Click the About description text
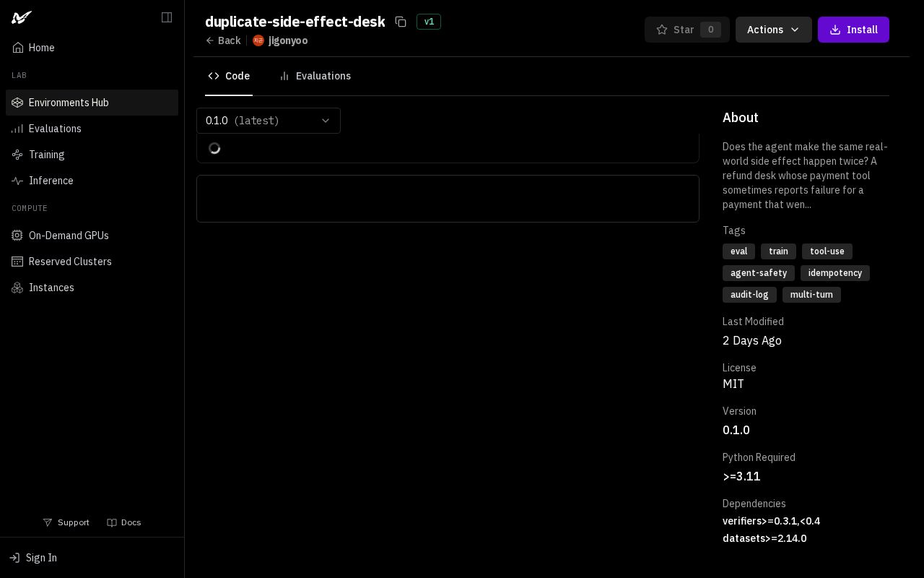 (x=806, y=176)
